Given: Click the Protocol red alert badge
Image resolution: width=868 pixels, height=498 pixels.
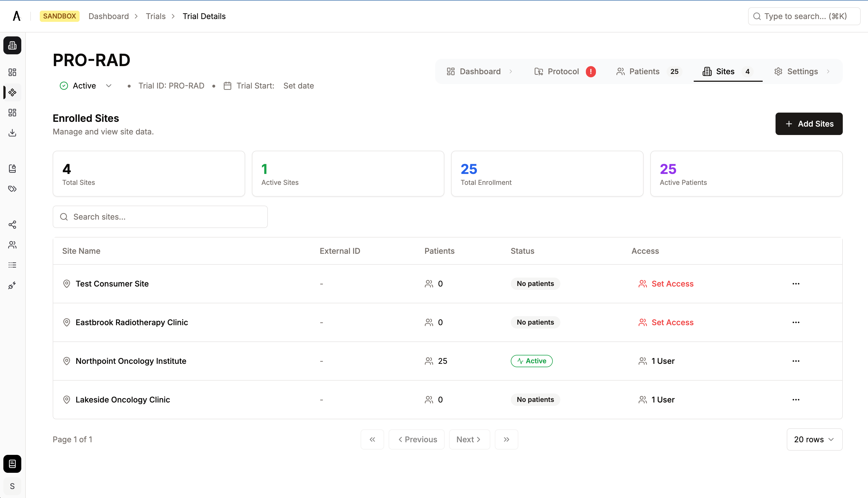Looking at the screenshot, I should click(591, 71).
